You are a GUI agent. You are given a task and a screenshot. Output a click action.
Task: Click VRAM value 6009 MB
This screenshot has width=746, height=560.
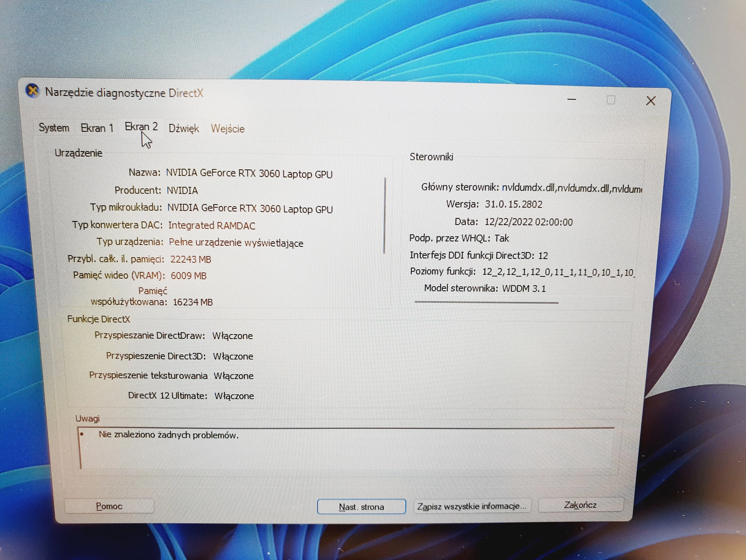click(x=188, y=276)
